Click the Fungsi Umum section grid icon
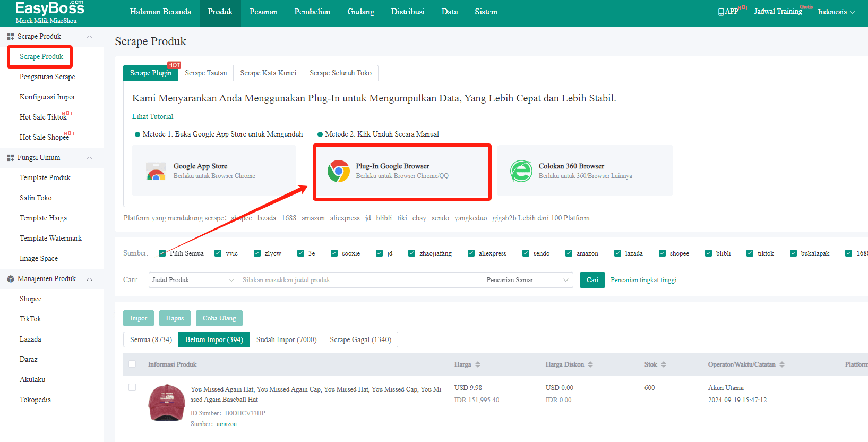This screenshot has height=442, width=868. click(x=11, y=158)
